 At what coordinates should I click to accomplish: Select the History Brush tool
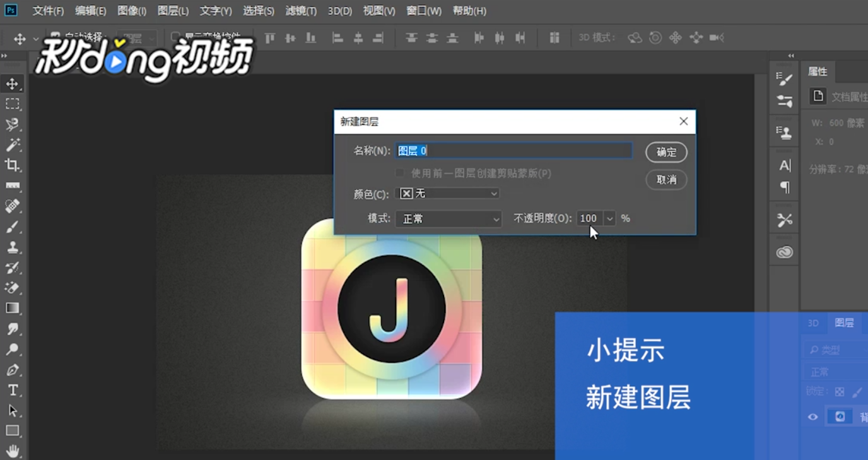[x=13, y=268]
